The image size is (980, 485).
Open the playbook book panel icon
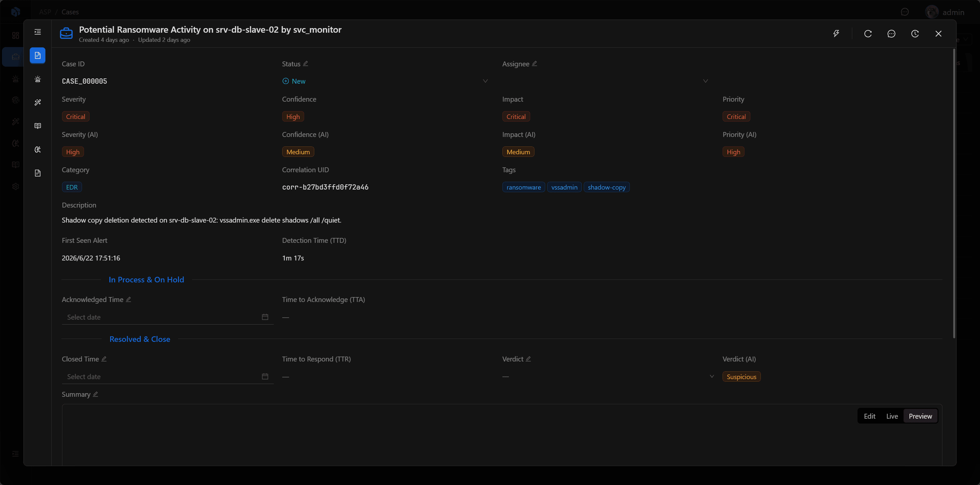[x=38, y=126]
